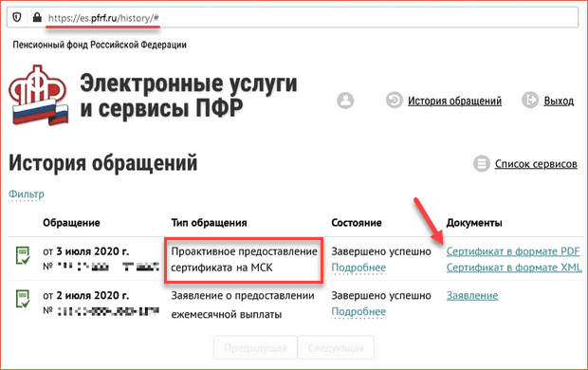Click the Выход link

tap(559, 101)
